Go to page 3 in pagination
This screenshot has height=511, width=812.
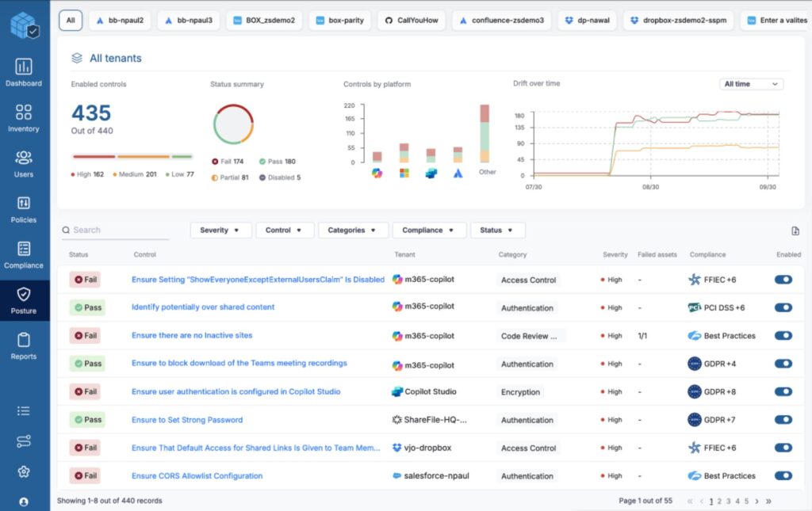tap(728, 501)
